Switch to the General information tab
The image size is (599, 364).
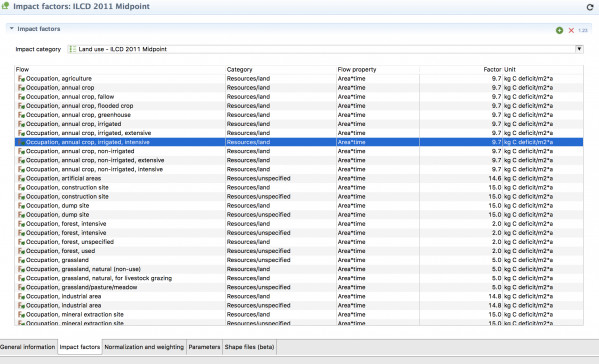28,347
